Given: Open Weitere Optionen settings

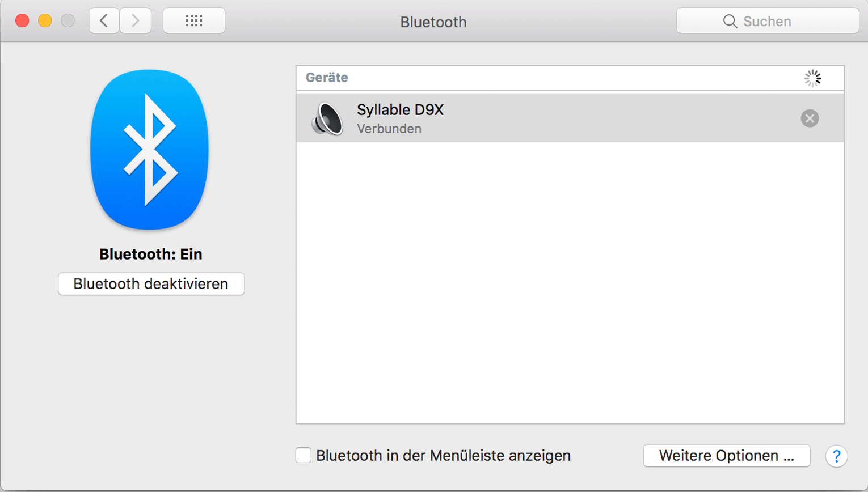Looking at the screenshot, I should tap(726, 456).
